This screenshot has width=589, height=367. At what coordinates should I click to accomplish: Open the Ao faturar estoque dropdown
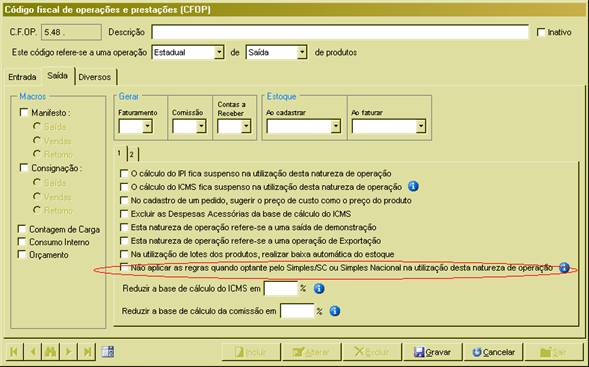[421, 126]
